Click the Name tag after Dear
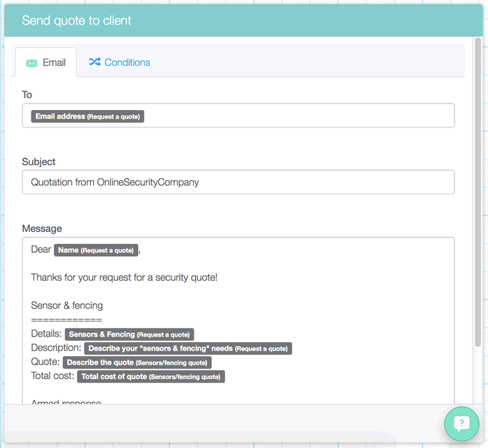Viewport: 488px width, 448px height. point(96,250)
